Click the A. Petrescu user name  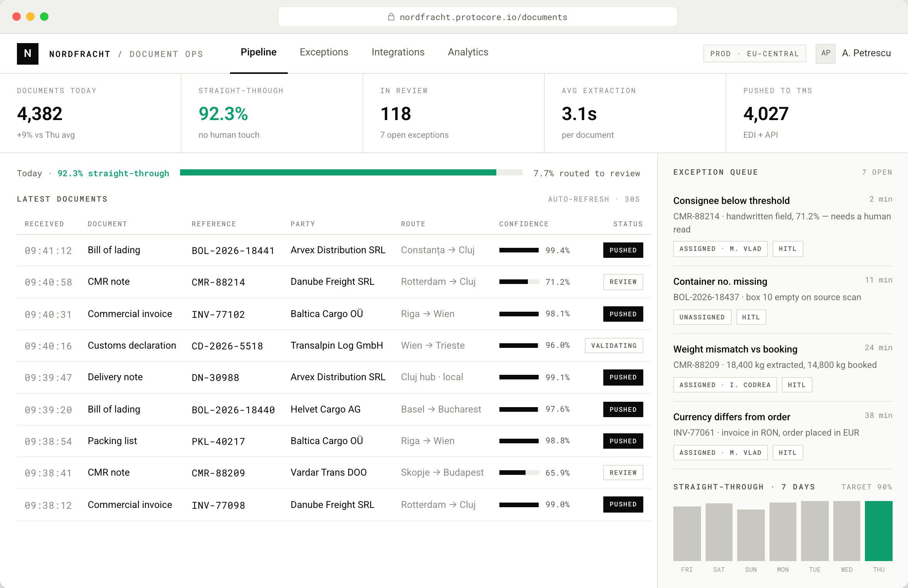[x=866, y=53]
